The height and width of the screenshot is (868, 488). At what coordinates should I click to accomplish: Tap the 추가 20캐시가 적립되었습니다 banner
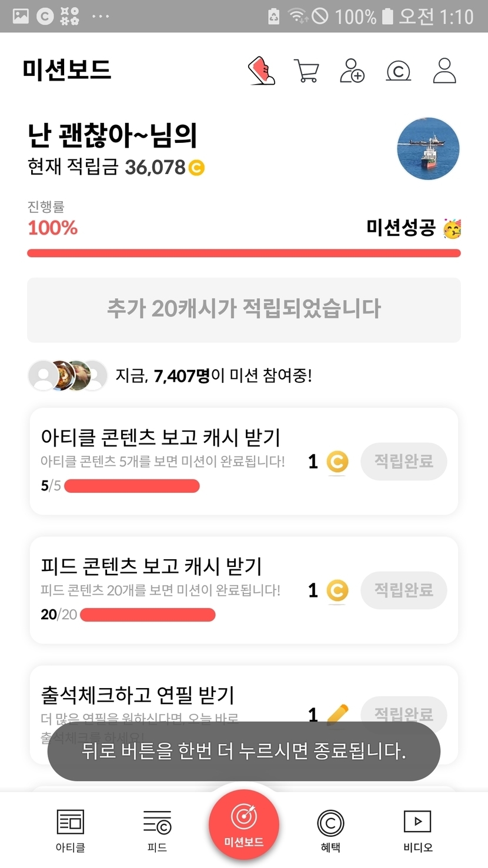coord(243,309)
